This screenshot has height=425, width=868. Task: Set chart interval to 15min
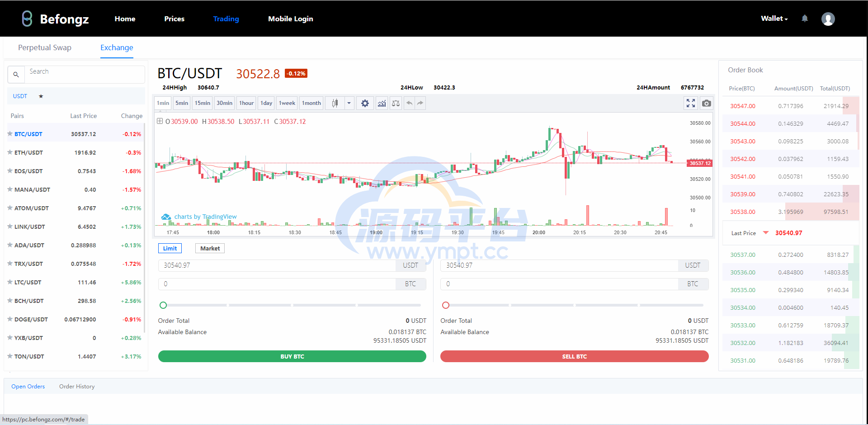pos(202,103)
